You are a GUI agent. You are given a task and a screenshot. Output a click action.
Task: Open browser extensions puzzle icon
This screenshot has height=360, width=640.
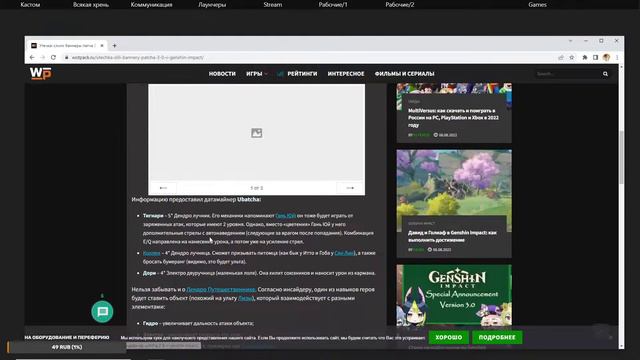[x=584, y=58]
